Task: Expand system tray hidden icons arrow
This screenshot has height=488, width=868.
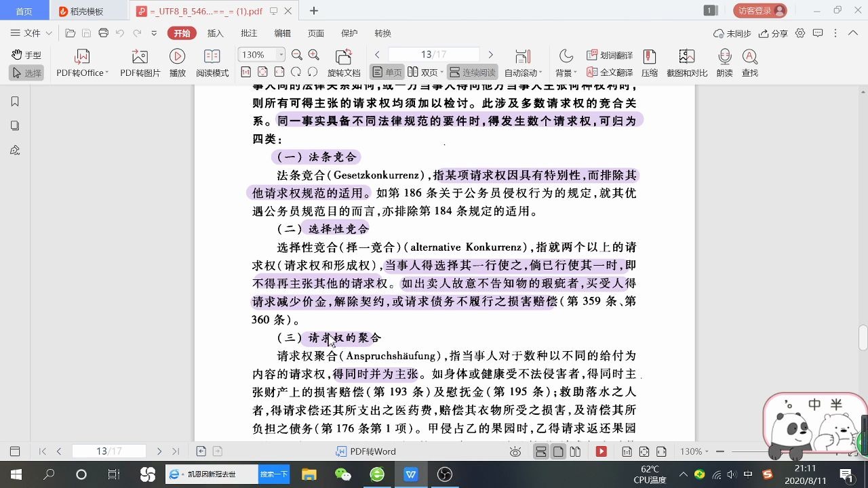Action: point(683,474)
